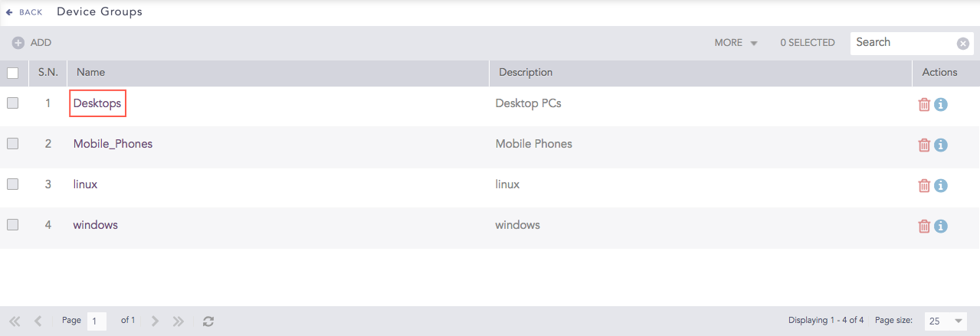Viewport: 980px width, 336px height.
Task: Refresh the device groups list
Action: pos(208,321)
